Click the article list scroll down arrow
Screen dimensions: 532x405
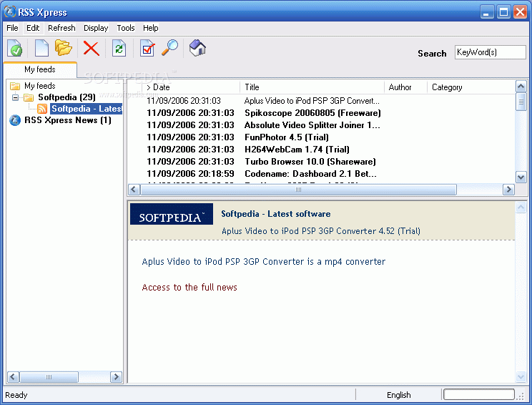521,177
